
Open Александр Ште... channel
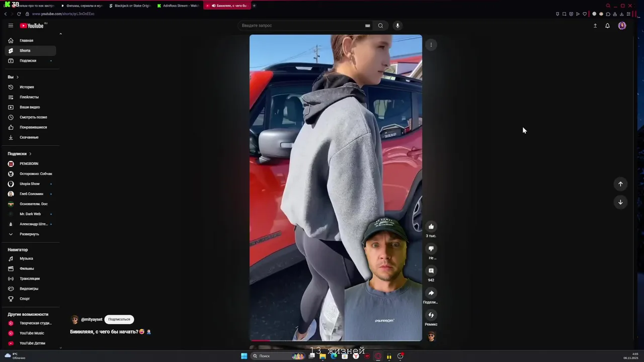[30, 224]
